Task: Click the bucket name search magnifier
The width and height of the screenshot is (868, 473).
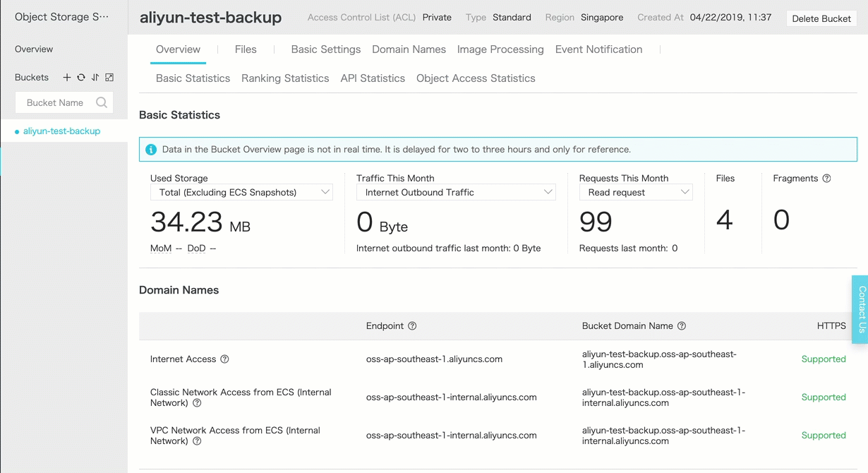Action: pyautogui.click(x=102, y=102)
